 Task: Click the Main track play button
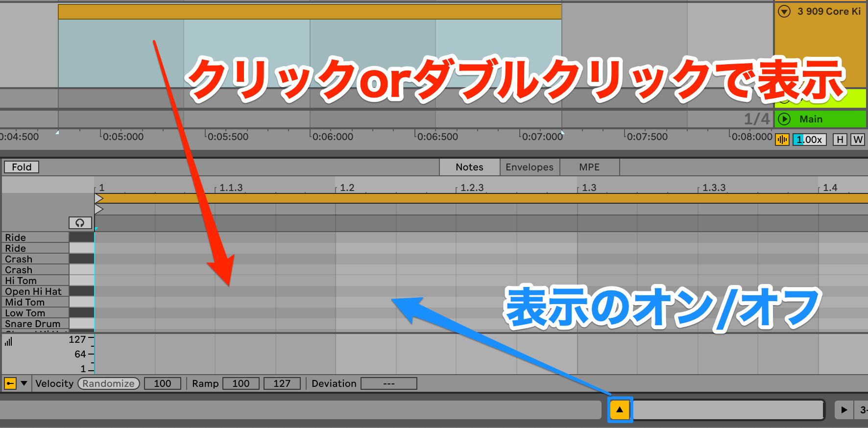(784, 119)
